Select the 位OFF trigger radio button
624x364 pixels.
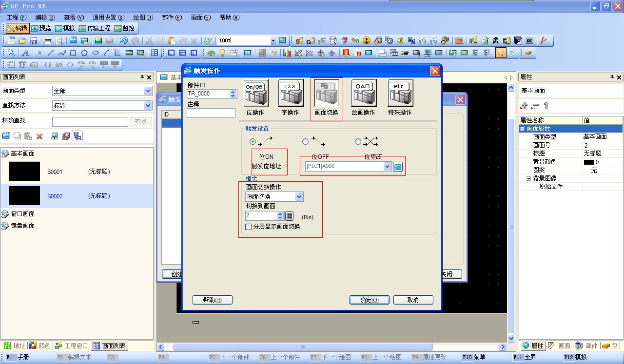pos(306,142)
